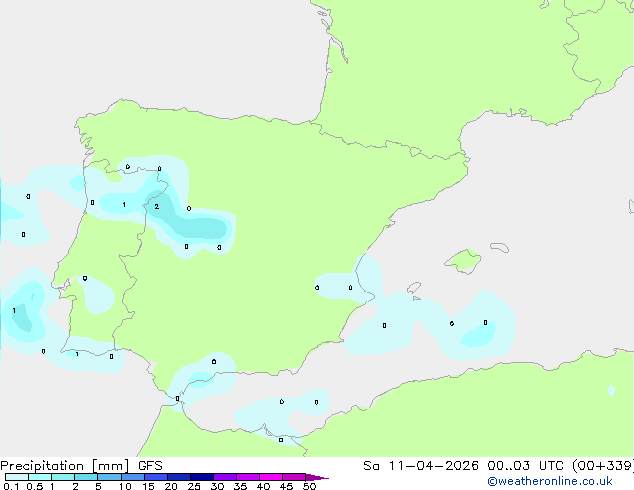Click the '2' precipitation value on the map
Image resolution: width=634 pixels, height=490 pixels.
pyautogui.click(x=156, y=207)
